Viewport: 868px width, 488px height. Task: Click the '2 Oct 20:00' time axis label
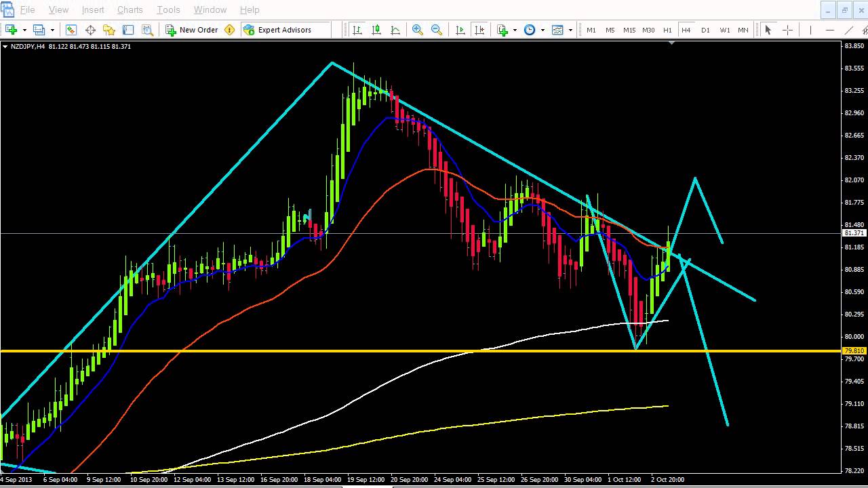[668, 480]
